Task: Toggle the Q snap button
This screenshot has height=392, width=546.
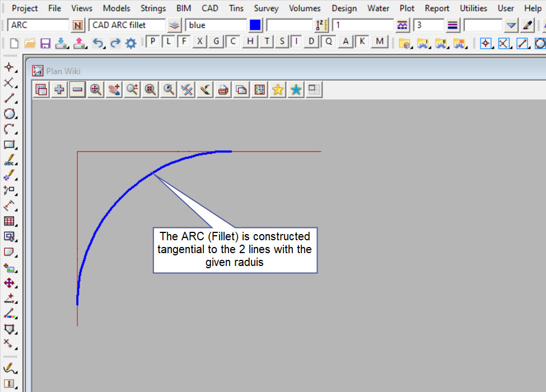Action: point(329,41)
